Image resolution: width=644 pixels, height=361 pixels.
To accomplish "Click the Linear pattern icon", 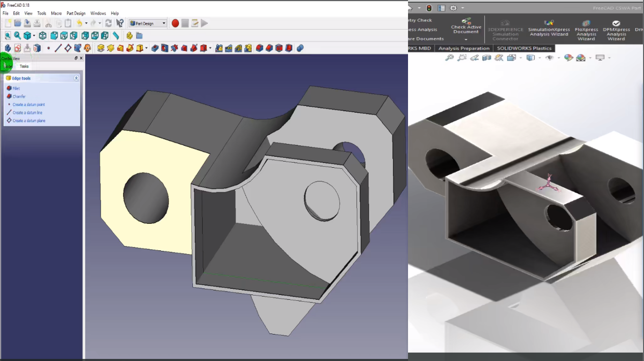I will point(229,48).
